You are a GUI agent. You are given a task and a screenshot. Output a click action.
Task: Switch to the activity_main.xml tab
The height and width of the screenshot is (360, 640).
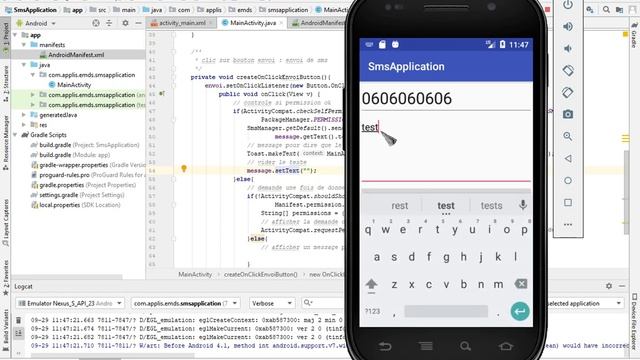[182, 23]
